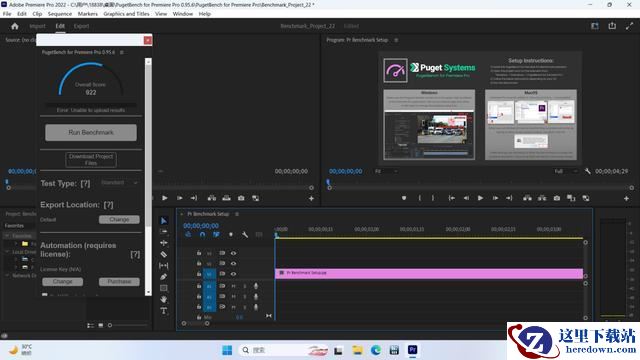The image size is (640, 360).
Task: Expand Network Drives tree node
Action: [7, 276]
